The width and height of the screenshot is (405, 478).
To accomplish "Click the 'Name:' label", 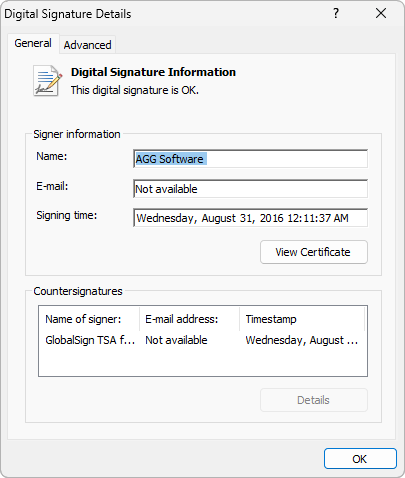I will [52, 156].
